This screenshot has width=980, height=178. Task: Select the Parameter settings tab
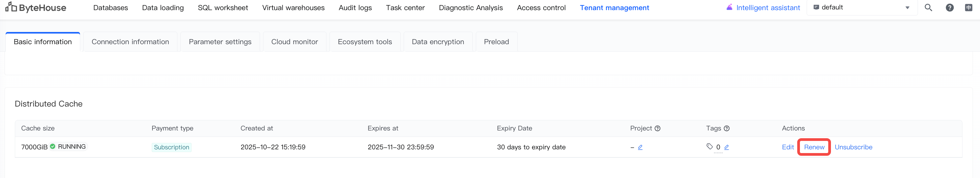point(220,42)
